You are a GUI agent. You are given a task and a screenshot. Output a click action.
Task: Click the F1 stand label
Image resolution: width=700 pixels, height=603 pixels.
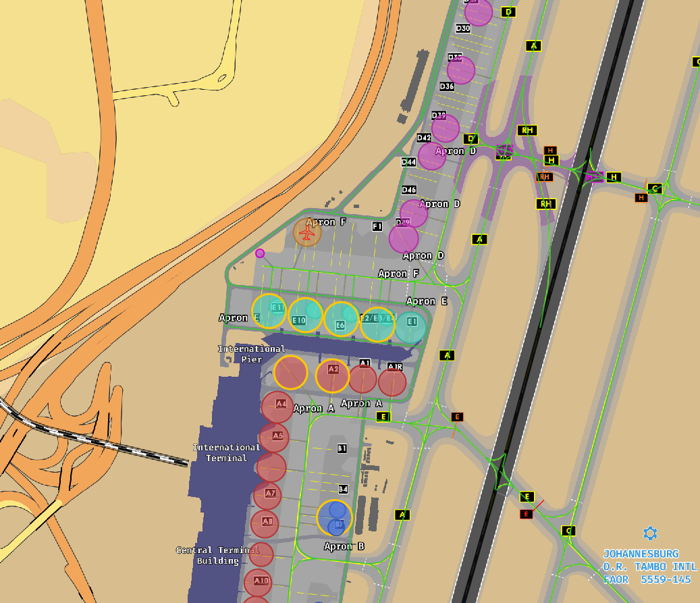point(377,226)
